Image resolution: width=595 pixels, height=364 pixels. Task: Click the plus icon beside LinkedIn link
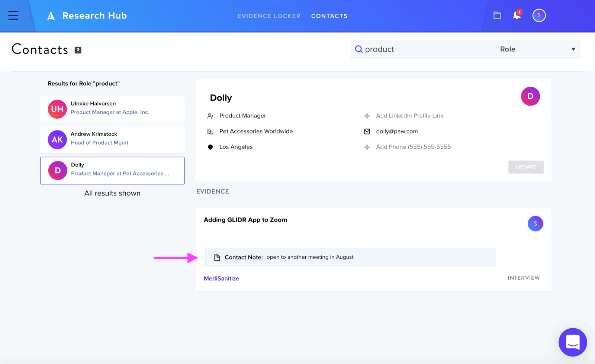367,116
